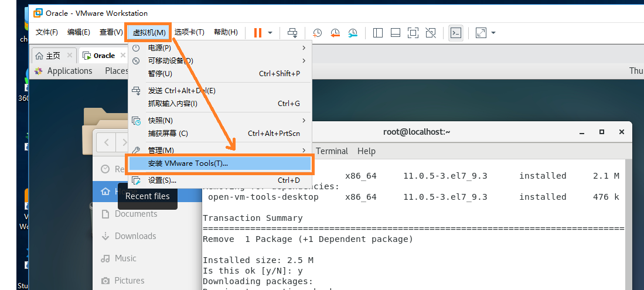The image size is (644, 290).
Task: Click 安装 VMware Tools(T)... menu entry
Action: click(x=220, y=163)
